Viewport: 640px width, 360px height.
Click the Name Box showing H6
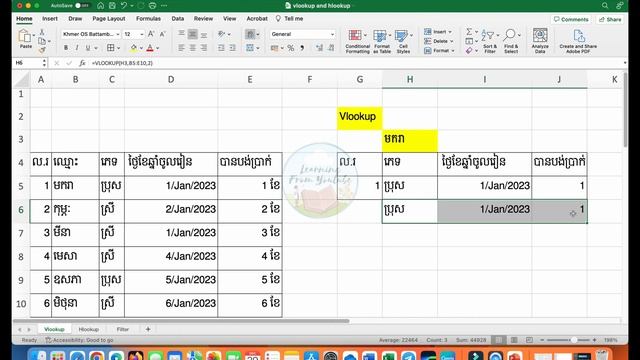28,63
